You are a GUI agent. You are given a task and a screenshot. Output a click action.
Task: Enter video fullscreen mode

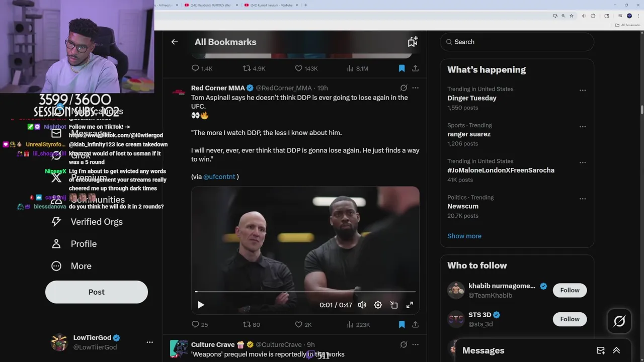[410, 305]
